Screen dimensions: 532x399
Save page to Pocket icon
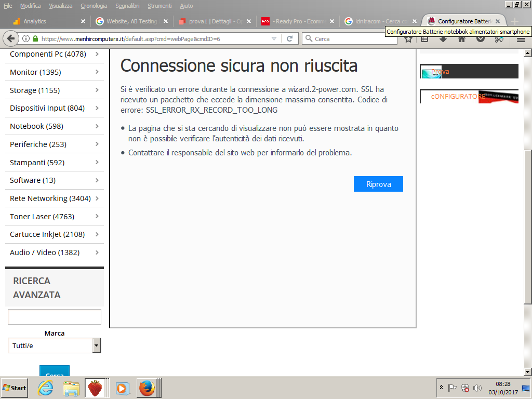pos(481,39)
